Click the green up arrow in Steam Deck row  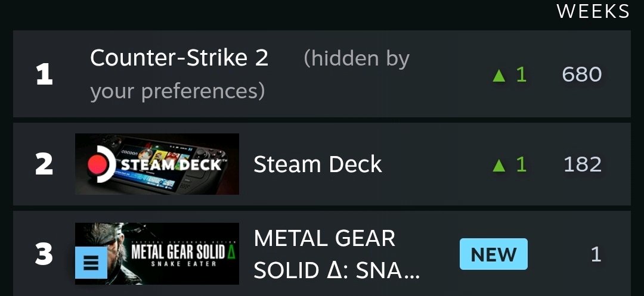[499, 165]
